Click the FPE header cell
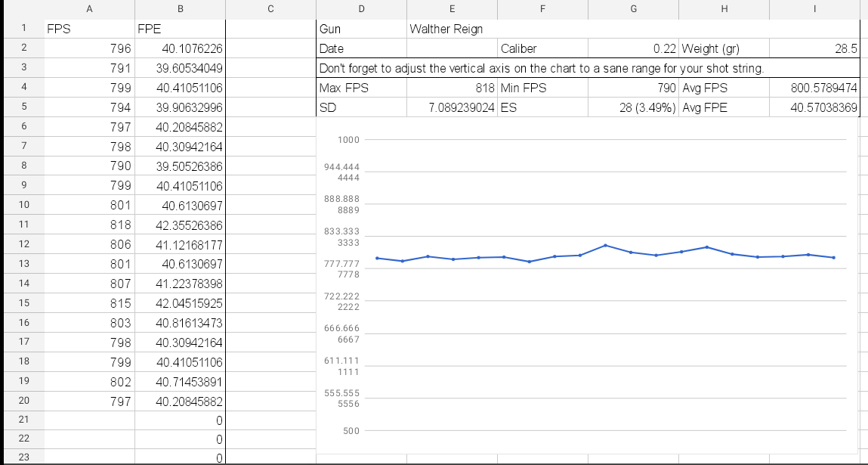 click(x=180, y=29)
